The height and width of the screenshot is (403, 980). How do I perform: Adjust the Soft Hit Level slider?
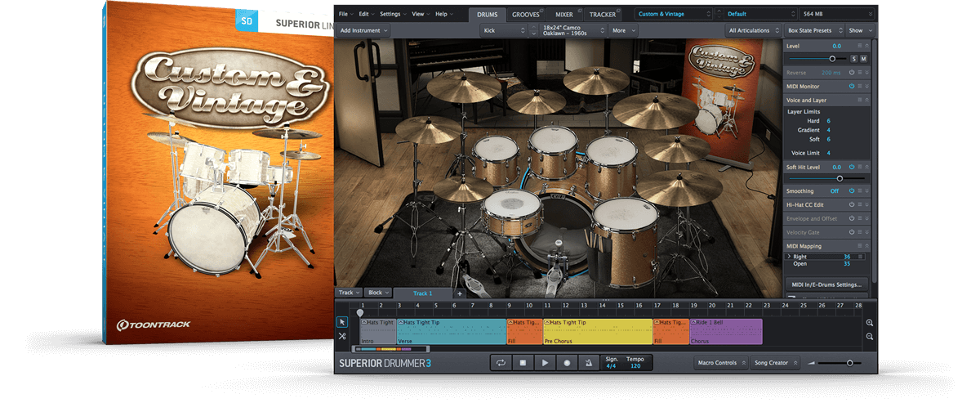click(839, 177)
